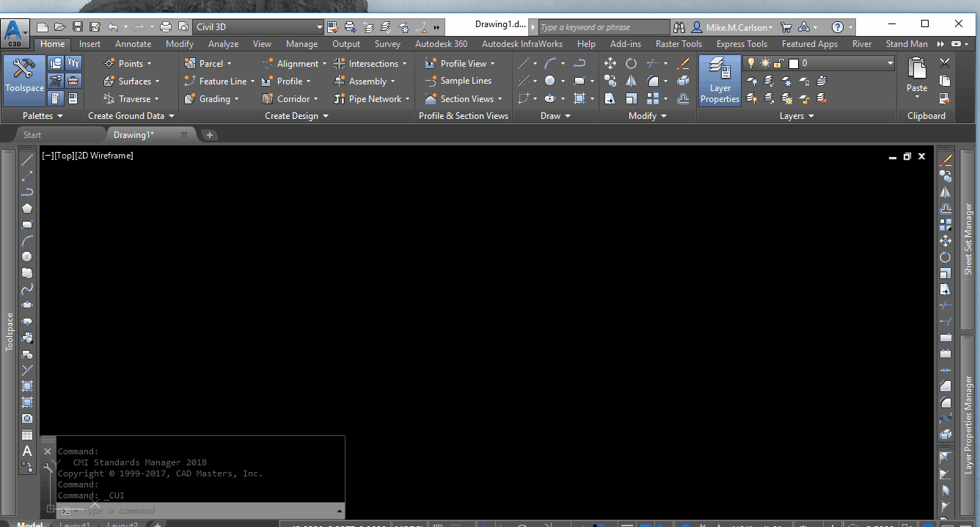The height and width of the screenshot is (527, 980).
Task: Click the search keyword input field
Action: coord(604,27)
